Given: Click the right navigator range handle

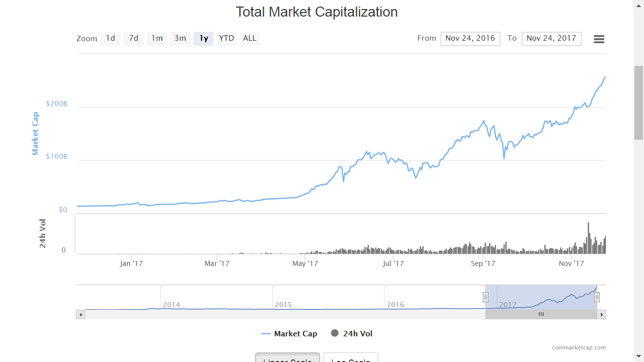Looking at the screenshot, I should pos(597,297).
